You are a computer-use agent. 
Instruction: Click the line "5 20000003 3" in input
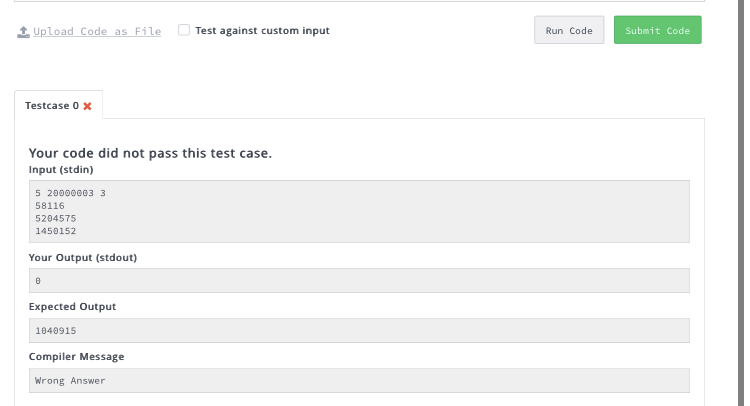coord(70,193)
